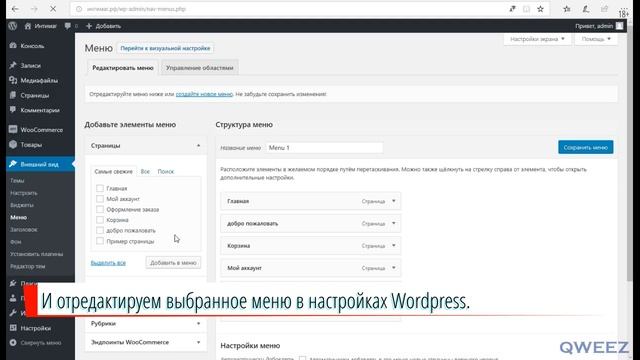640x360 pixels.
Task: Open Заголовок submenu item
Action: [x=24, y=229]
